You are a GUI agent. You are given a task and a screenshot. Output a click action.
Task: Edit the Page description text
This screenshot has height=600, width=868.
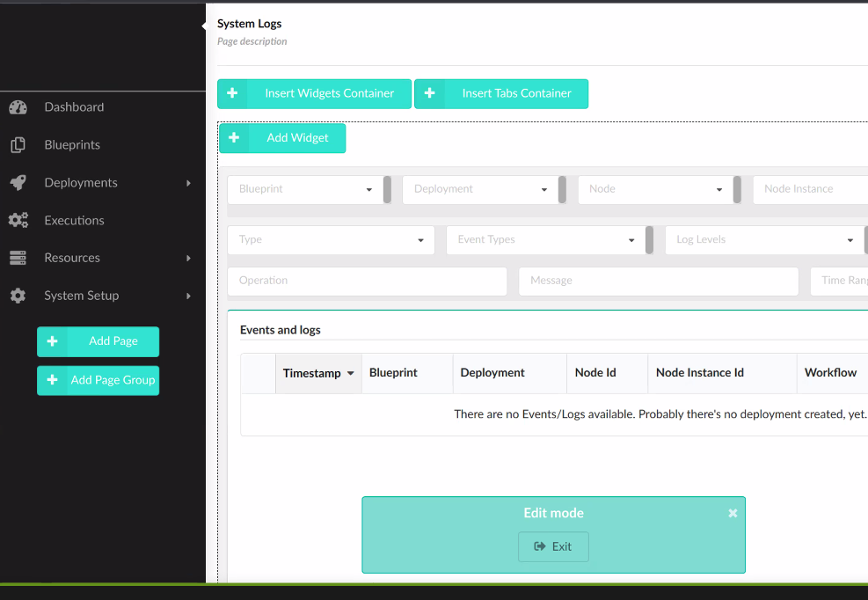pyautogui.click(x=252, y=41)
